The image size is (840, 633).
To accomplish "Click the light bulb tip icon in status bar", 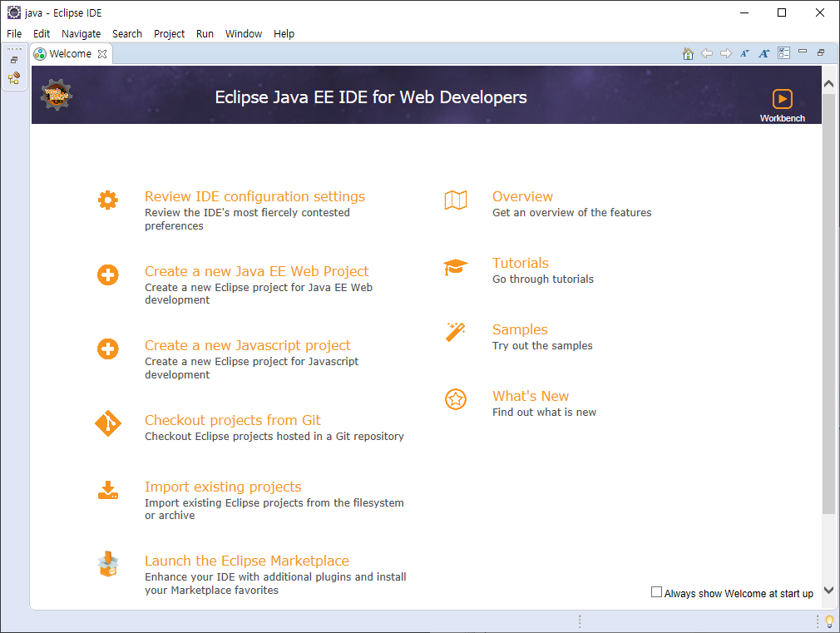I will tap(828, 621).
